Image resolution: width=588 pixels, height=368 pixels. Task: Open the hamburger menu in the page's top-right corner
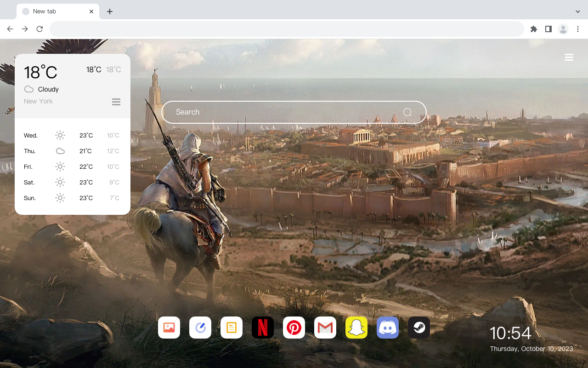[569, 57]
